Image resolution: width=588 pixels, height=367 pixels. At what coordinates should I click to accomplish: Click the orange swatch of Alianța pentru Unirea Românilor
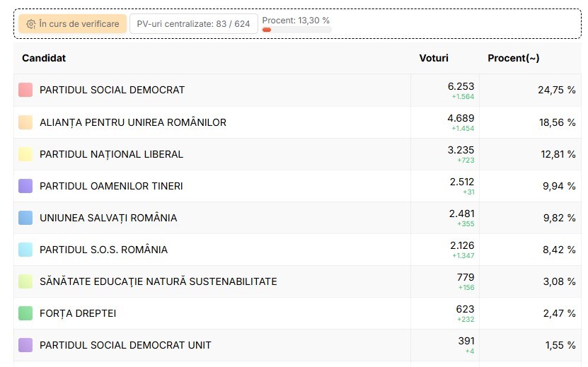[25, 122]
